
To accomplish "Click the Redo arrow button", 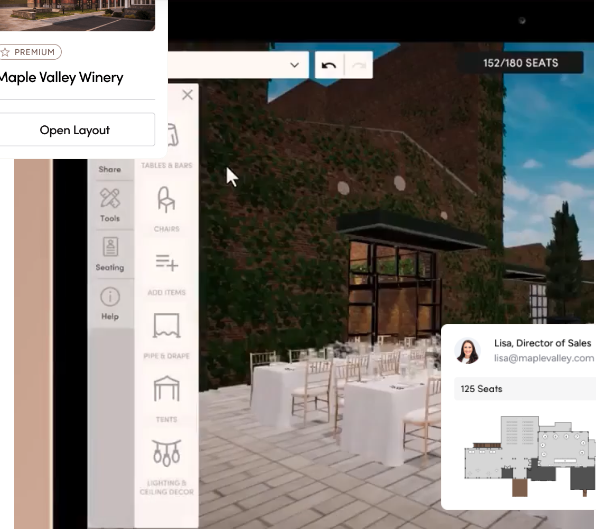I will pyautogui.click(x=358, y=65).
